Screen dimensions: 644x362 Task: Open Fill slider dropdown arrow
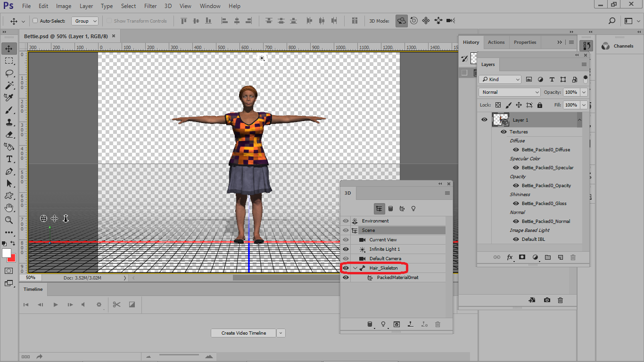pos(584,105)
